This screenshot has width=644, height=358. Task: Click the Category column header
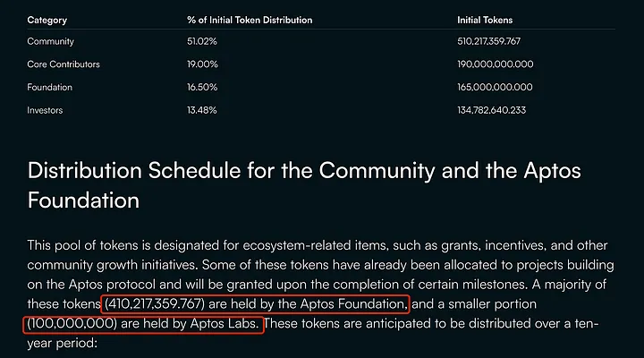tap(47, 20)
